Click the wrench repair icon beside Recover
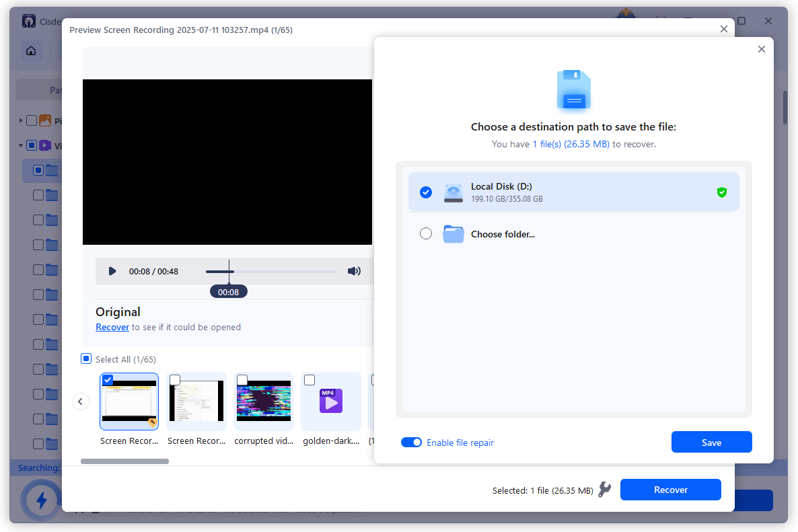Screen dimensions: 798x532 pos(604,490)
